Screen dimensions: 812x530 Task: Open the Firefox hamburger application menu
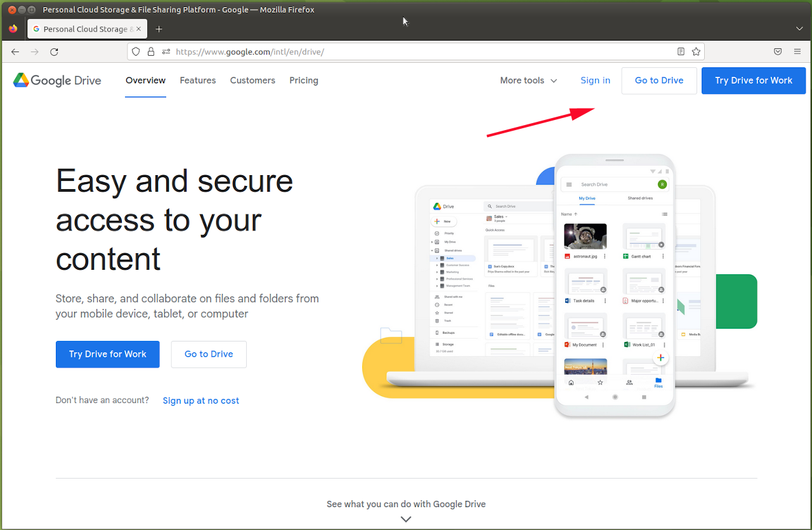click(797, 52)
